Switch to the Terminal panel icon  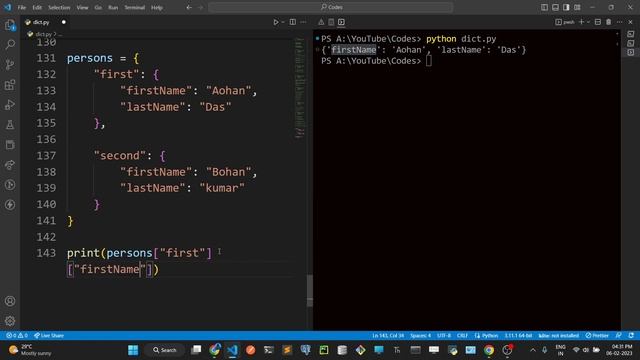(x=341, y=22)
